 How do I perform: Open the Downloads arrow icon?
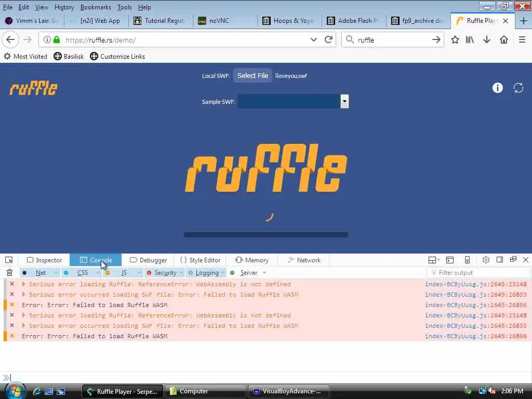pyautogui.click(x=487, y=39)
